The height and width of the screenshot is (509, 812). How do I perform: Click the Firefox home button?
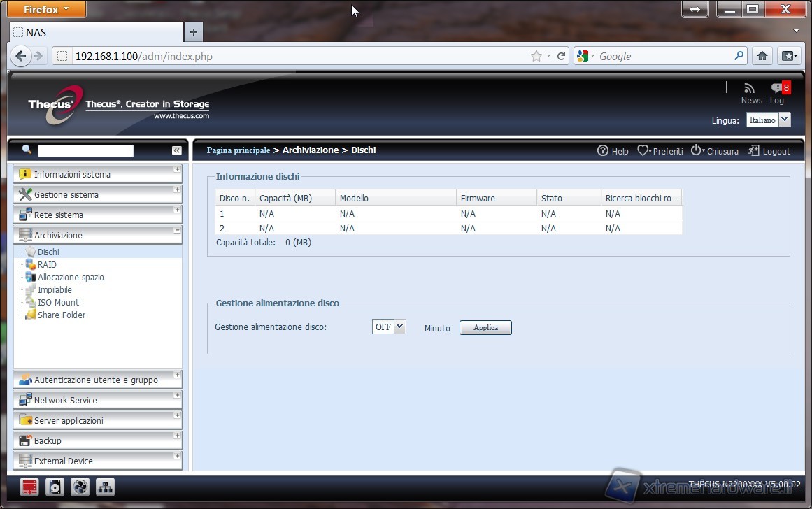click(762, 56)
